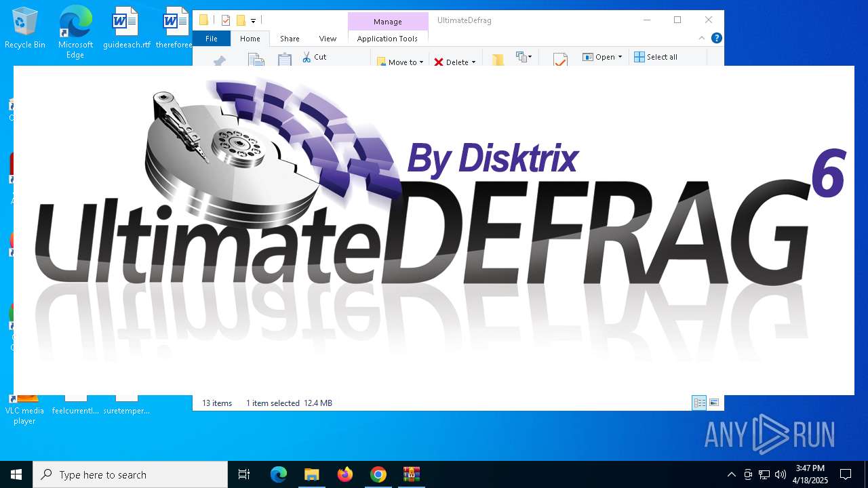This screenshot has width=868, height=488.
Task: Click the Cut scissors icon in Explorer ribbon
Action: [x=307, y=57]
